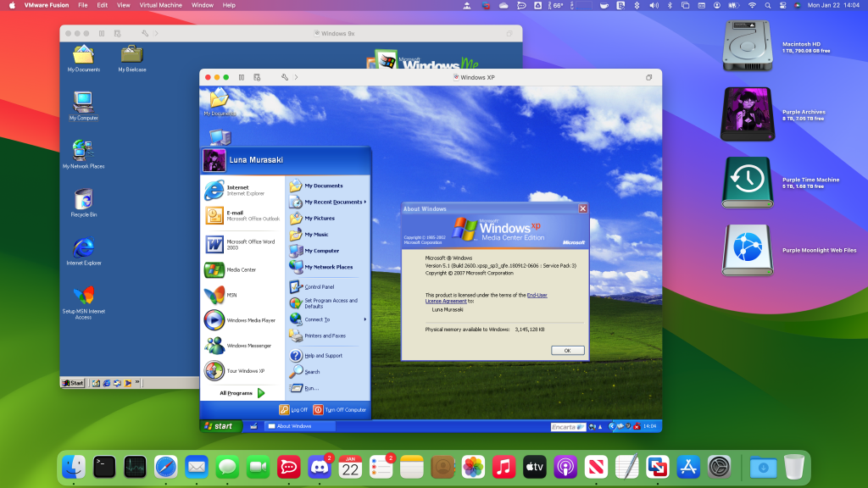The image size is (868, 488).
Task: Open Setup MSN Internet Access desktop icon
Action: click(83, 297)
